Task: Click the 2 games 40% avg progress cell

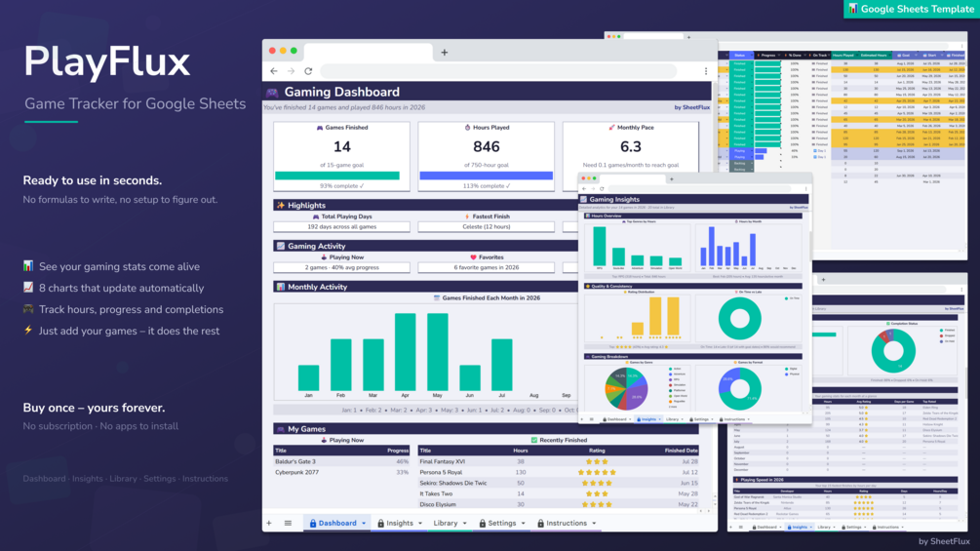Action: (x=342, y=267)
